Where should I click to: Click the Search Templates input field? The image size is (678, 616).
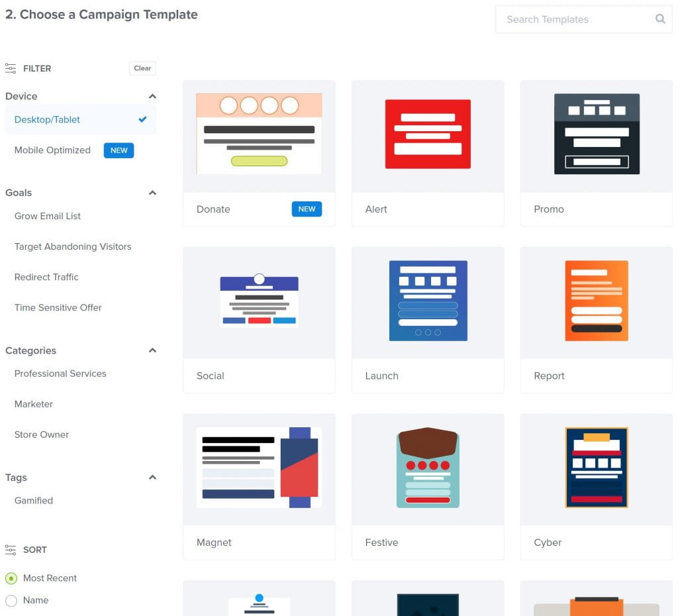pyautogui.click(x=573, y=19)
